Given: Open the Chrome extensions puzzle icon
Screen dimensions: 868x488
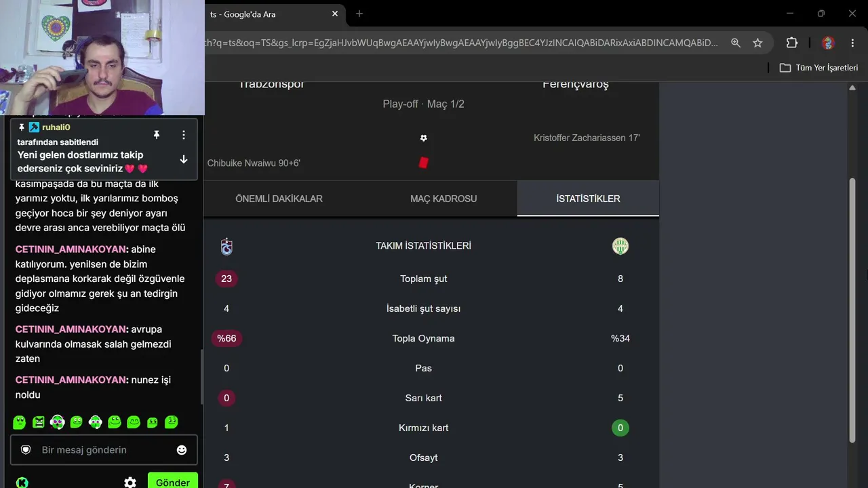Looking at the screenshot, I should pos(792,43).
